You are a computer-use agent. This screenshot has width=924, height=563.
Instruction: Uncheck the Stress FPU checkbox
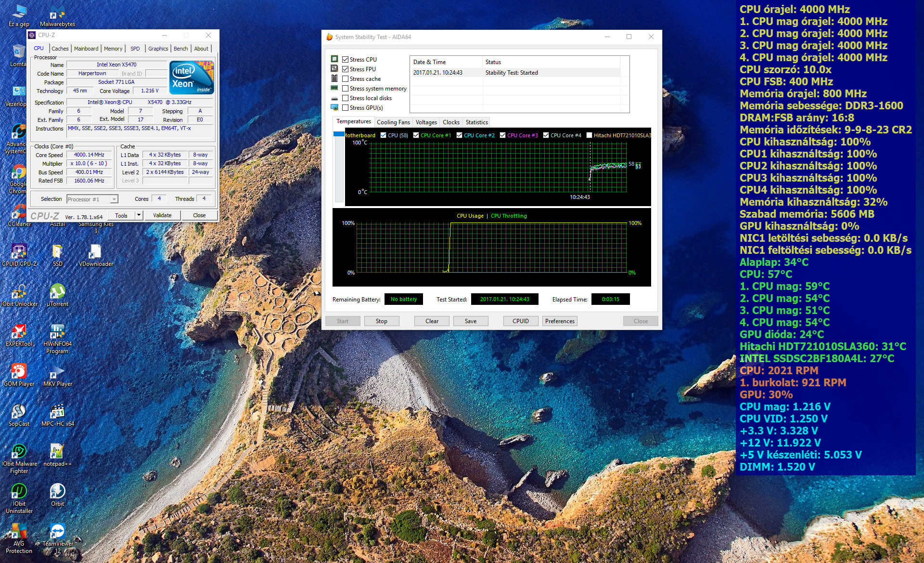(345, 69)
